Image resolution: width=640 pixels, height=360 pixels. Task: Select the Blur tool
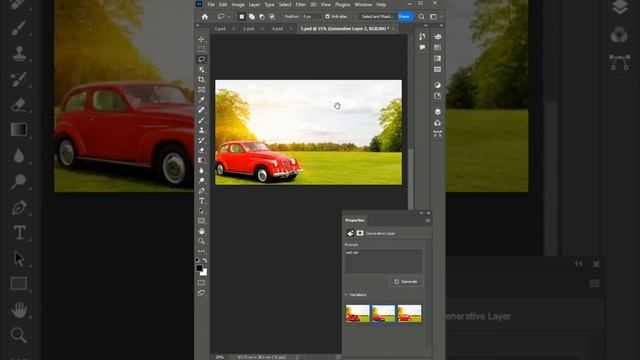[201, 170]
